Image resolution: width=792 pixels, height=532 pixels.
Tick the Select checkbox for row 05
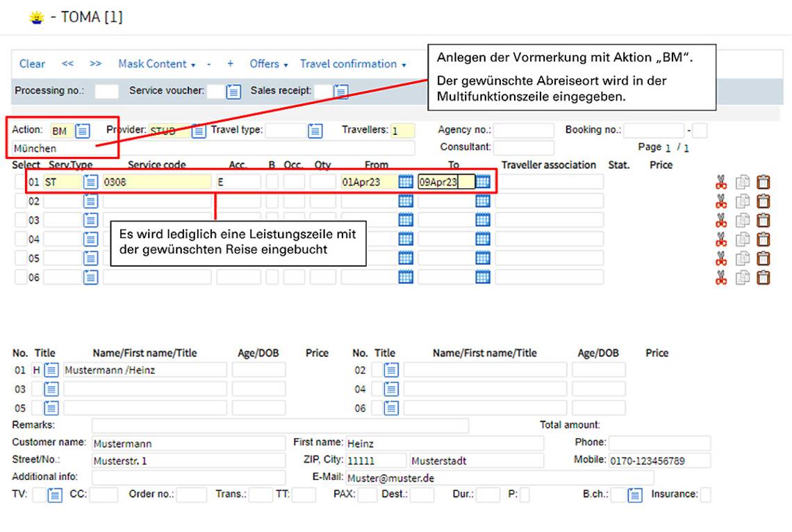[21, 258]
